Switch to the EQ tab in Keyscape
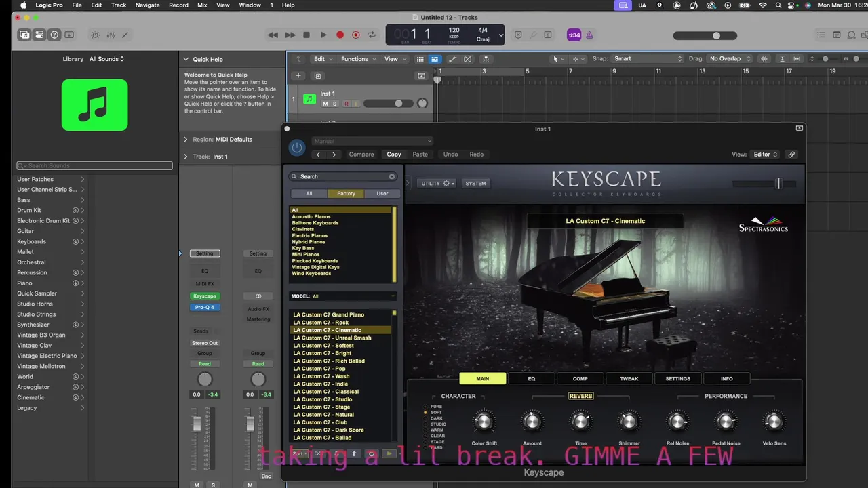 point(532,379)
